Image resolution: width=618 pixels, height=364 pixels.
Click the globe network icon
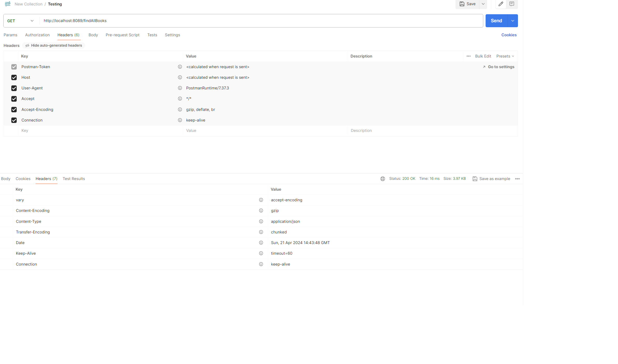click(x=382, y=179)
